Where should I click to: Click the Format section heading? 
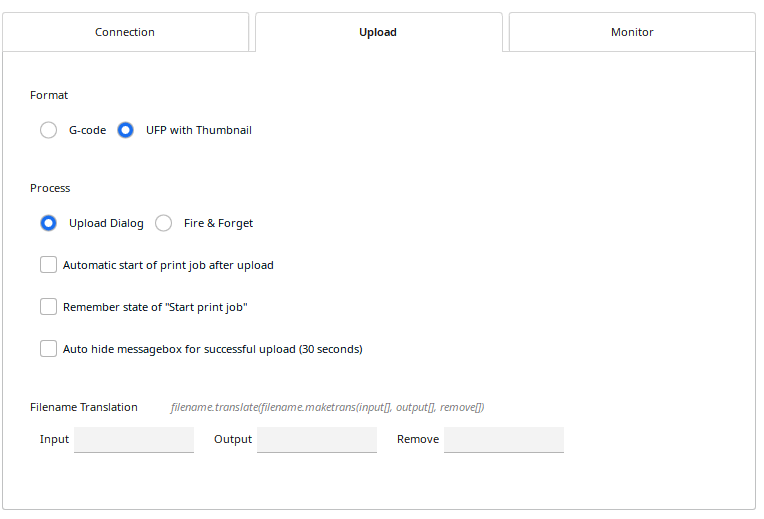point(49,95)
